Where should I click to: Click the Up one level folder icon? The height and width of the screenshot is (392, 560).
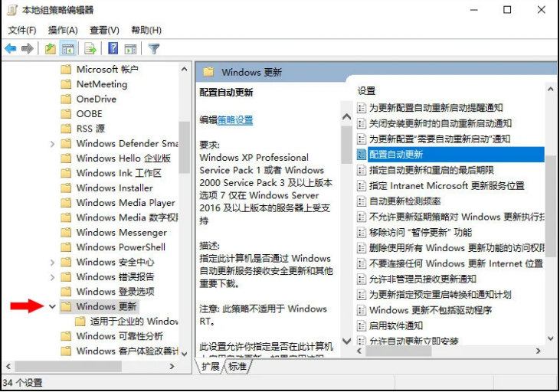tap(50, 49)
